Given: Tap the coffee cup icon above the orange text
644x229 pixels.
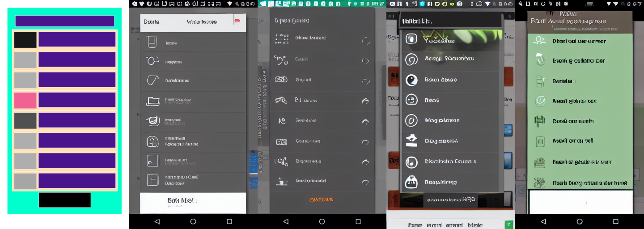Looking at the screenshot, I should coord(281,181).
